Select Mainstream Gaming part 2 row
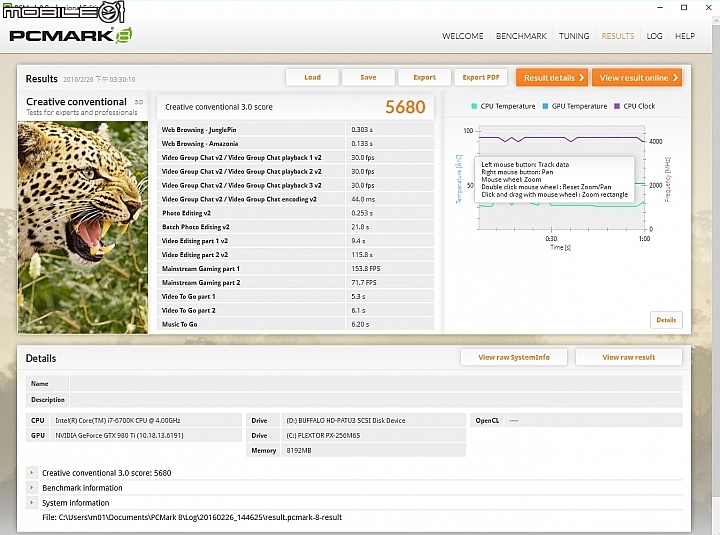Screen dimensions: 720x535 (295, 282)
